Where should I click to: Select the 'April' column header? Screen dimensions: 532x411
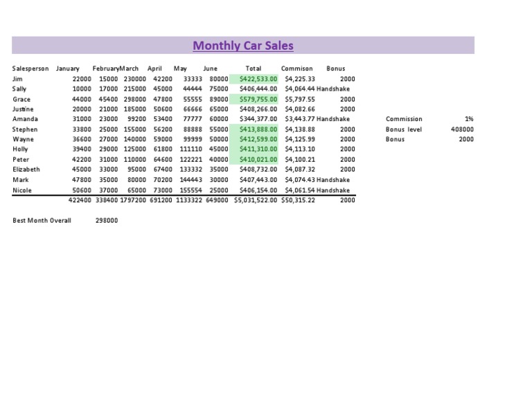(154, 68)
